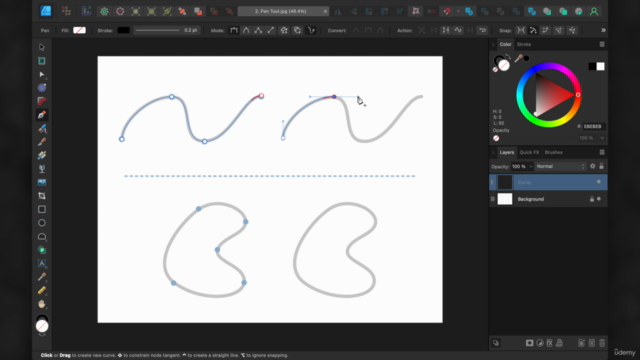Open the blend mode Normal dropdown
The image size is (640, 360).
[561, 166]
